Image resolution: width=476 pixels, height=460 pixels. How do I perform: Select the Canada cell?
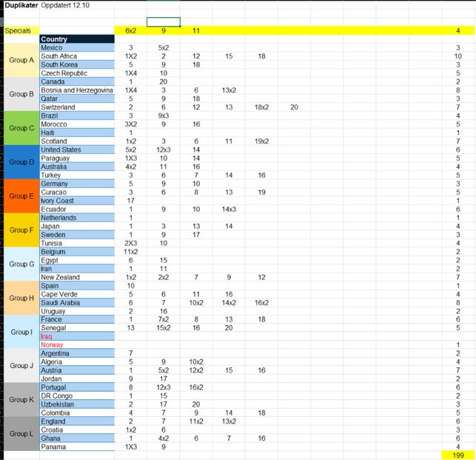pos(77,81)
